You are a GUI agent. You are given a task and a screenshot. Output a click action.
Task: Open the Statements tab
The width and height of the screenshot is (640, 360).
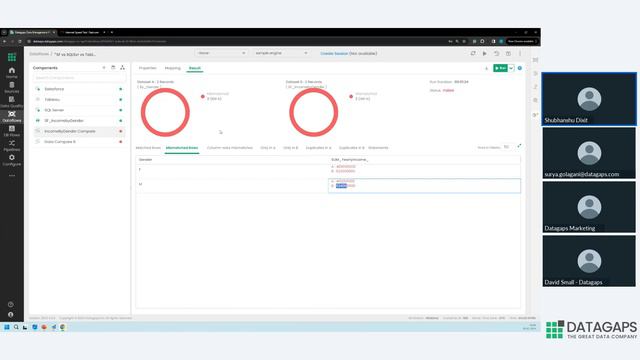(x=378, y=148)
